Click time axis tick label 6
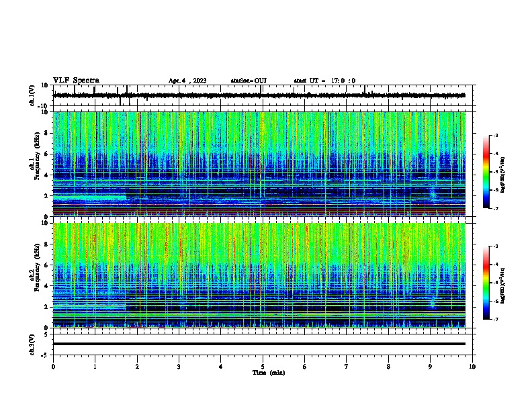 (305, 367)
